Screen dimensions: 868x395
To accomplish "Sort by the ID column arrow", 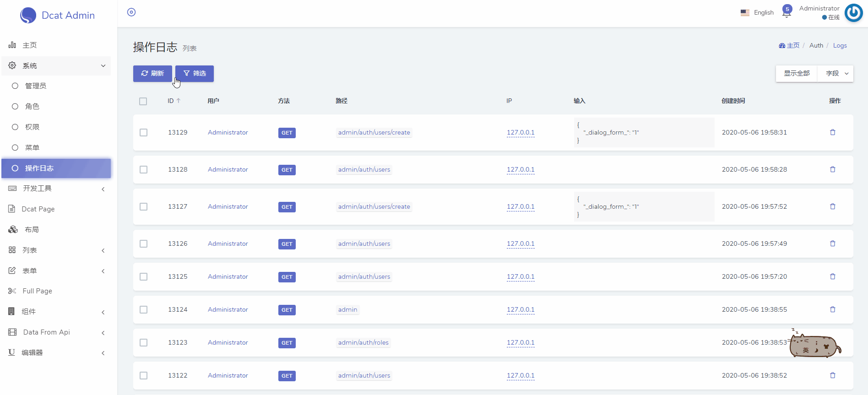I will pyautogui.click(x=179, y=101).
